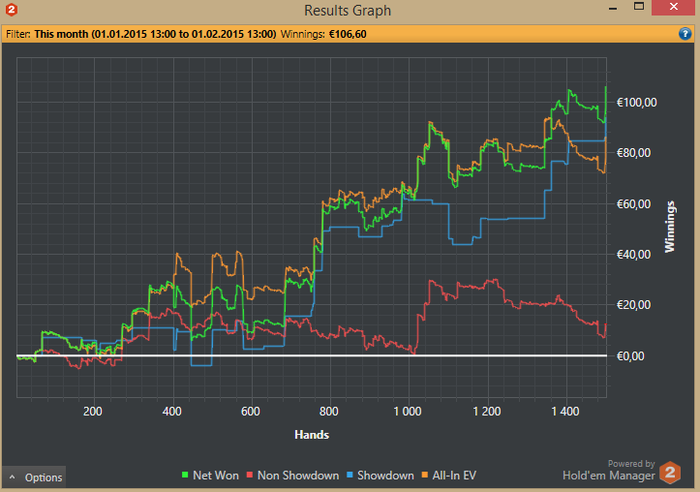
Task: Click the Powered by Hold'em Manager text
Action: pos(608,471)
